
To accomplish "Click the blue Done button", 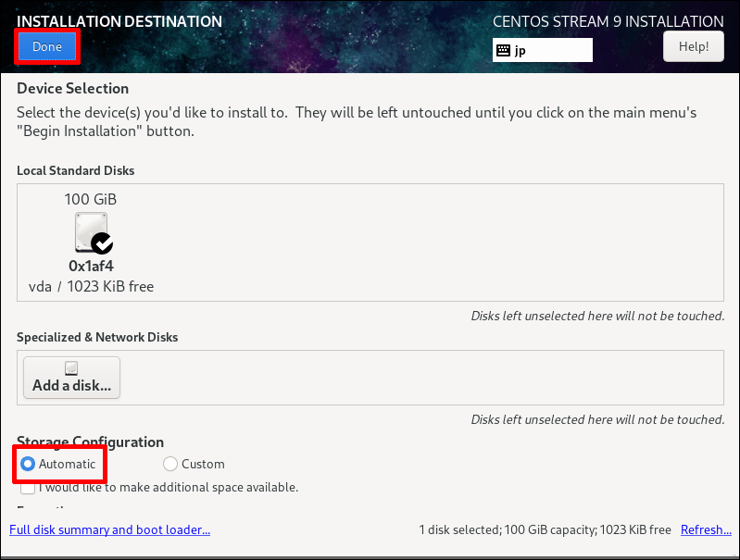I will coord(47,46).
